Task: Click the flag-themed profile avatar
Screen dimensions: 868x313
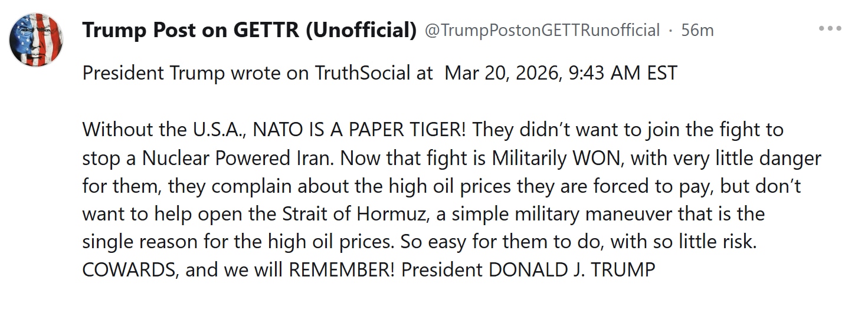Action: tap(36, 39)
